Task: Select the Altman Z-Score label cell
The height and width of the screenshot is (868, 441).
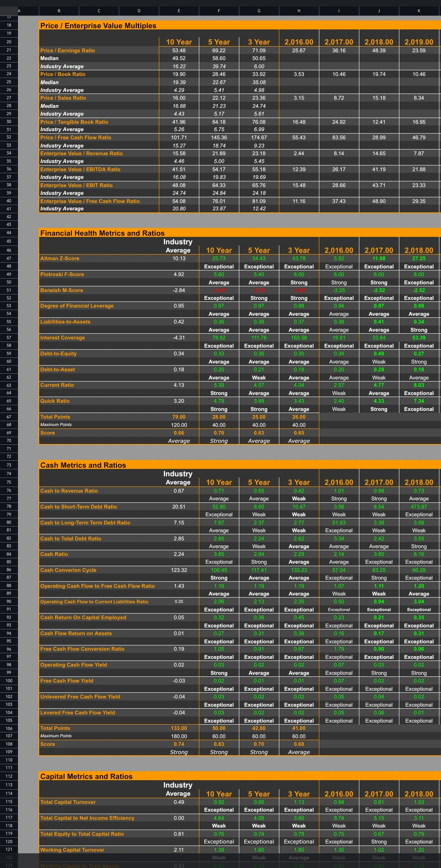Action: click(x=60, y=259)
